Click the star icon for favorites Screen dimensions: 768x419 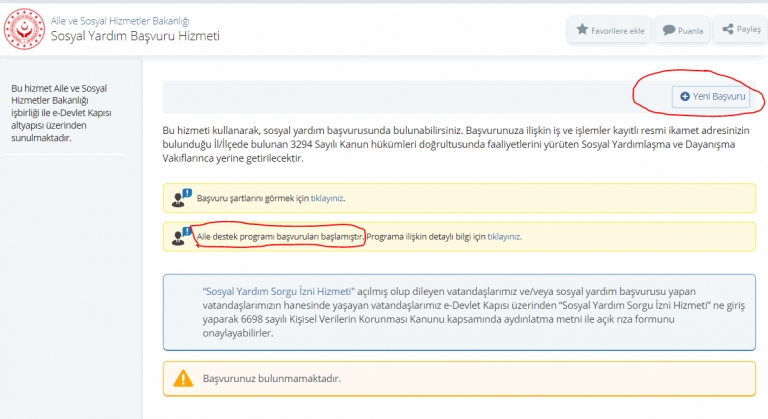(582, 30)
